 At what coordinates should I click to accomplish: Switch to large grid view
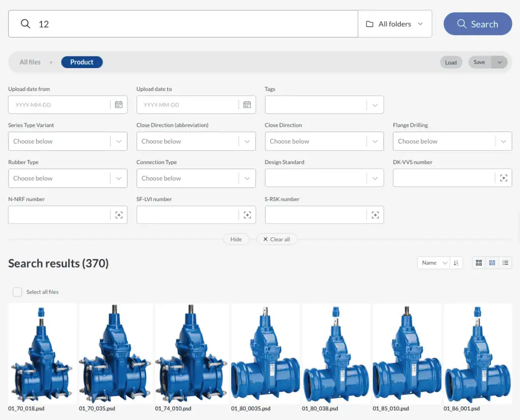pos(479,263)
